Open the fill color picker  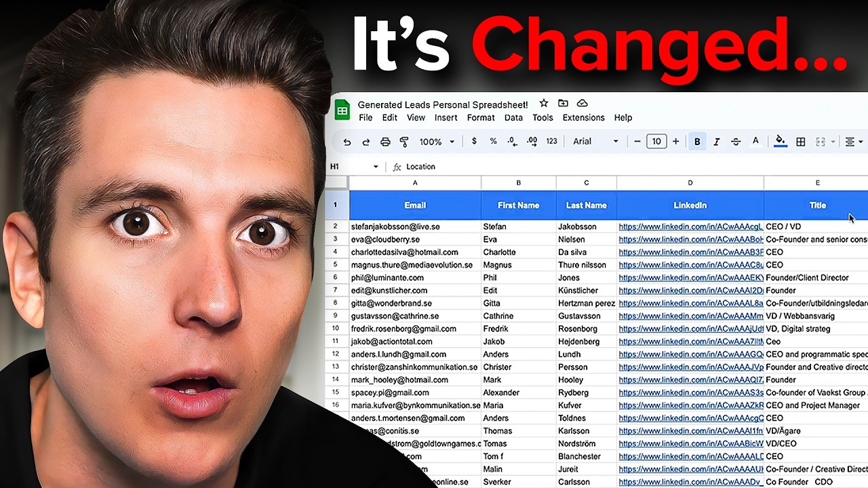pos(781,142)
